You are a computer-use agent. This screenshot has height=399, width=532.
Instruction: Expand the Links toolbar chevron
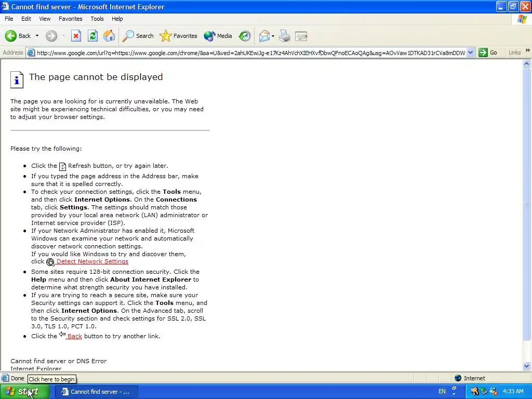[x=528, y=50]
